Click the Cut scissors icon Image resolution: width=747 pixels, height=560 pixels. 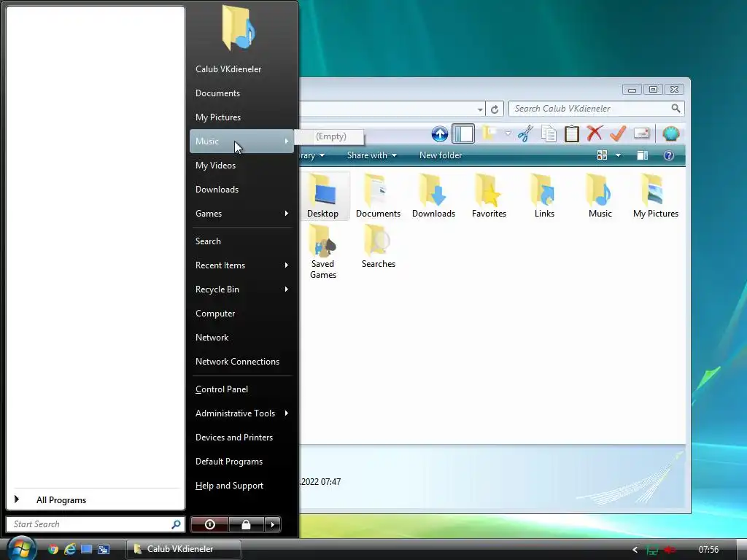click(x=525, y=134)
